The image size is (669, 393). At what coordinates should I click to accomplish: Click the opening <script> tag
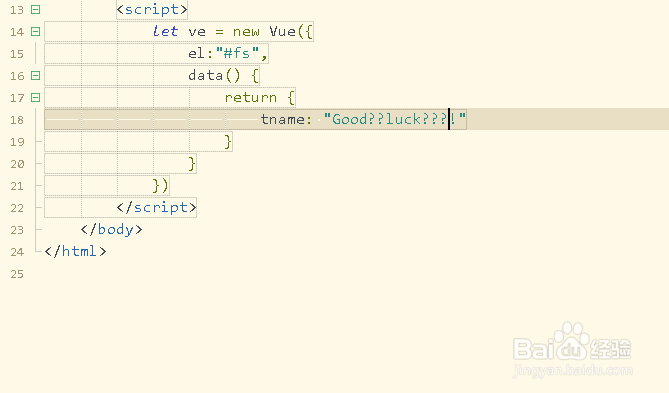[x=152, y=9]
